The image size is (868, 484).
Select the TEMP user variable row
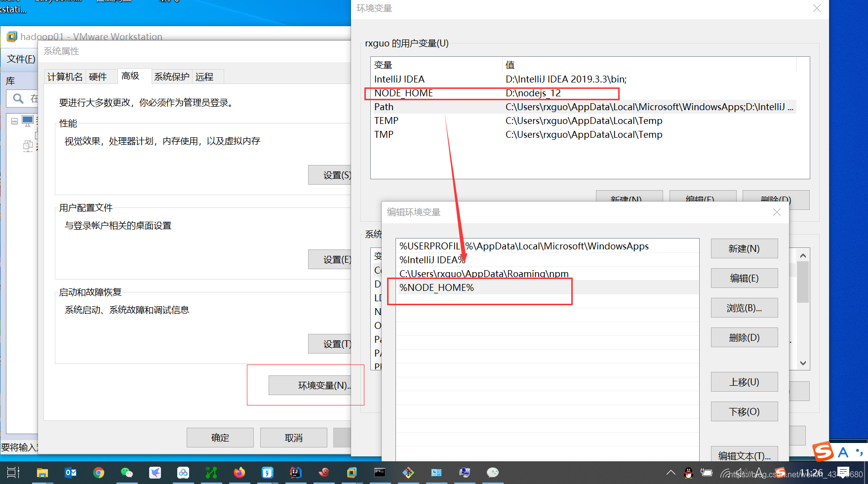[584, 121]
